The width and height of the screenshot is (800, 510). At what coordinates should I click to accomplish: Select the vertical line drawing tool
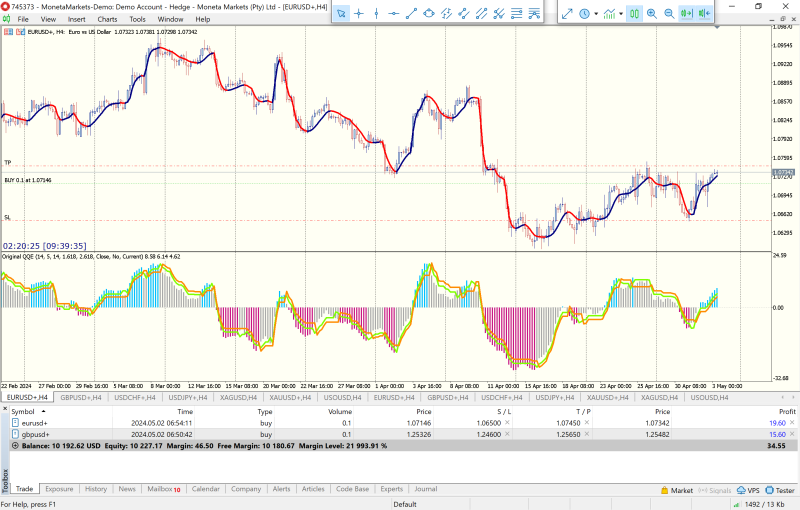coord(376,13)
